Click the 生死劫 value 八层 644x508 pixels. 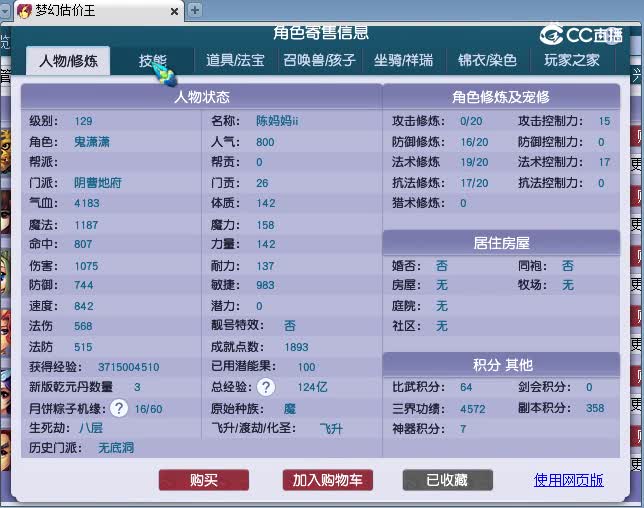click(x=91, y=428)
